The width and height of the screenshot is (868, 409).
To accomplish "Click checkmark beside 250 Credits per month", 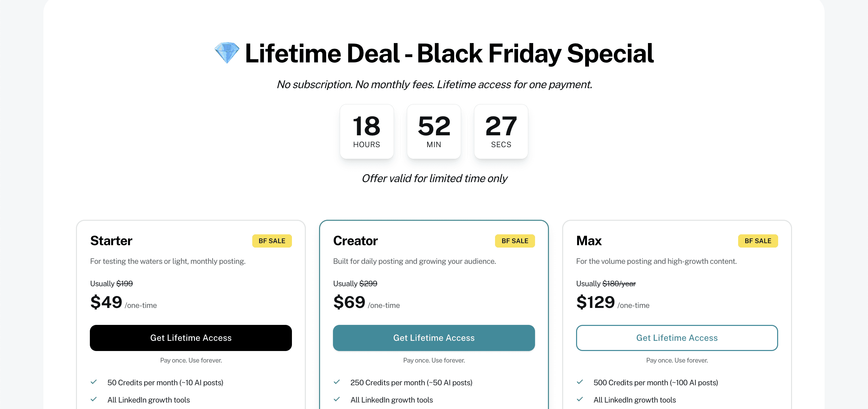I will [337, 382].
